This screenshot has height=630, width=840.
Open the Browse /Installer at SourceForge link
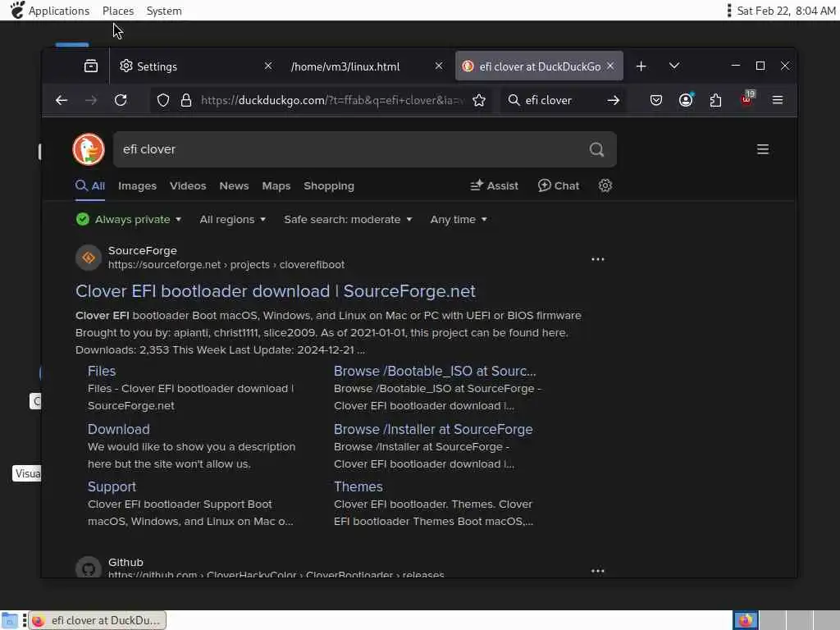pyautogui.click(x=433, y=429)
